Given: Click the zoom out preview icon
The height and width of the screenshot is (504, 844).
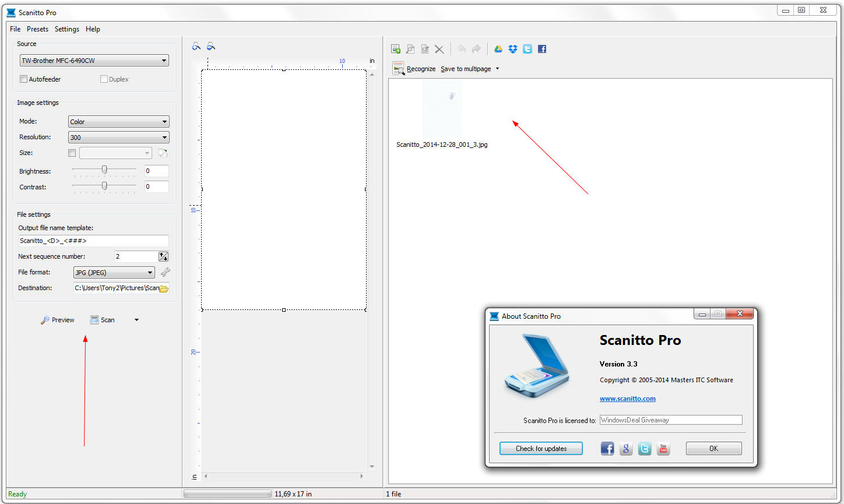Looking at the screenshot, I should coord(211,46).
